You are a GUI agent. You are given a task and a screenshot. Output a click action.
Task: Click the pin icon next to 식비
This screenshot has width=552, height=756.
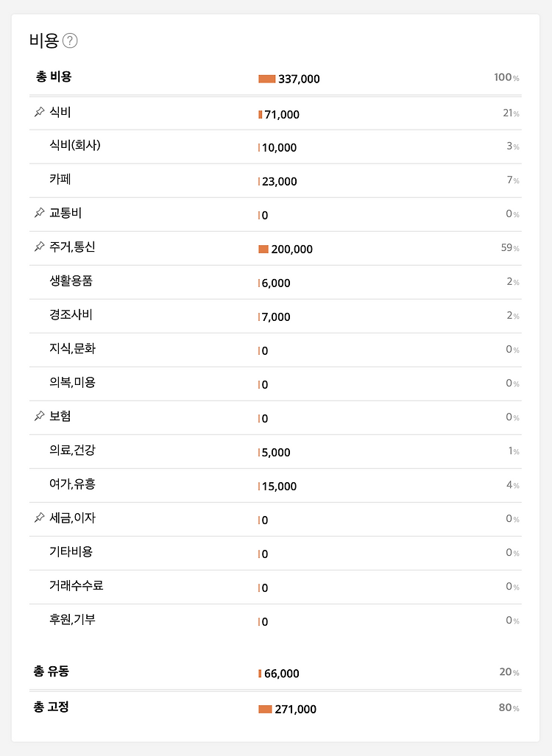[x=40, y=112]
